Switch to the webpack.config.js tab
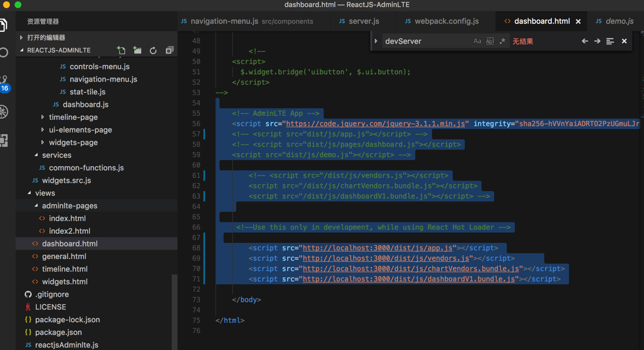Image resolution: width=644 pixels, height=350 pixels. [446, 21]
